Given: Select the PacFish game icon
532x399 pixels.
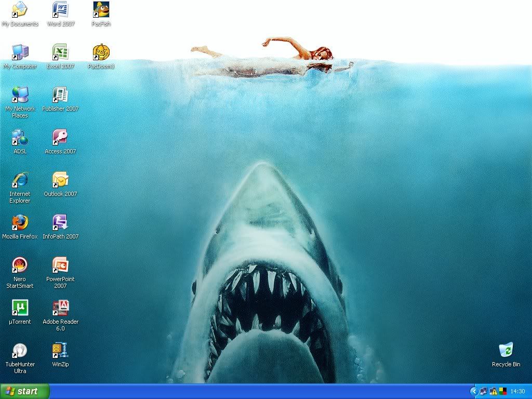Looking at the screenshot, I should 101,10.
